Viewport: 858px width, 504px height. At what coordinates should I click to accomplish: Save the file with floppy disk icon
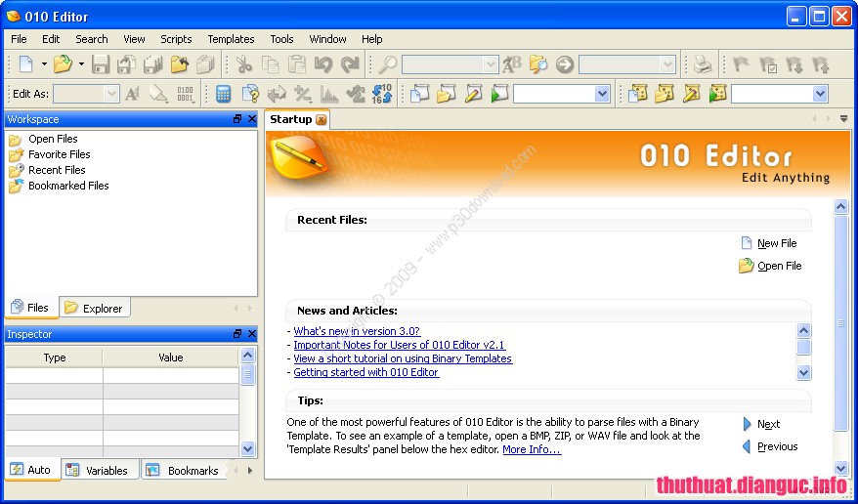coord(101,64)
